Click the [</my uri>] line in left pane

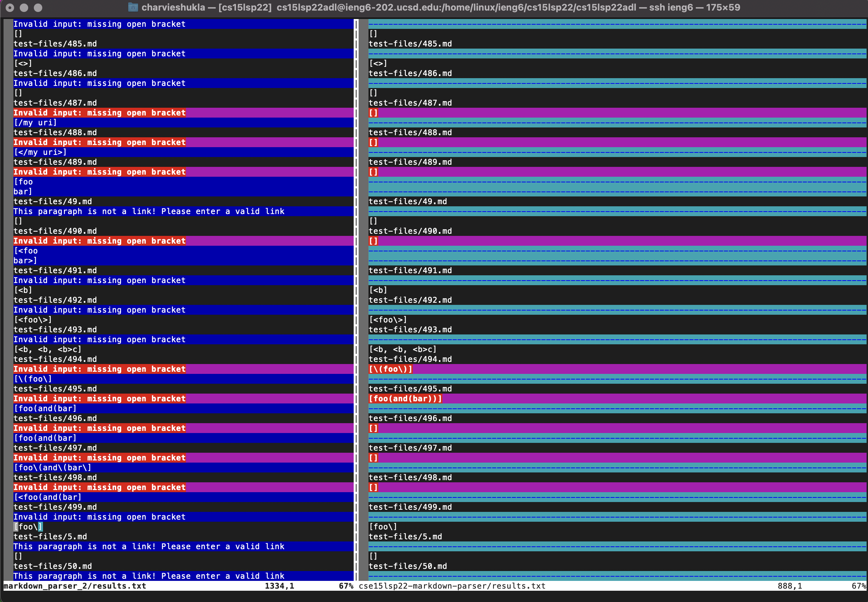tap(40, 152)
